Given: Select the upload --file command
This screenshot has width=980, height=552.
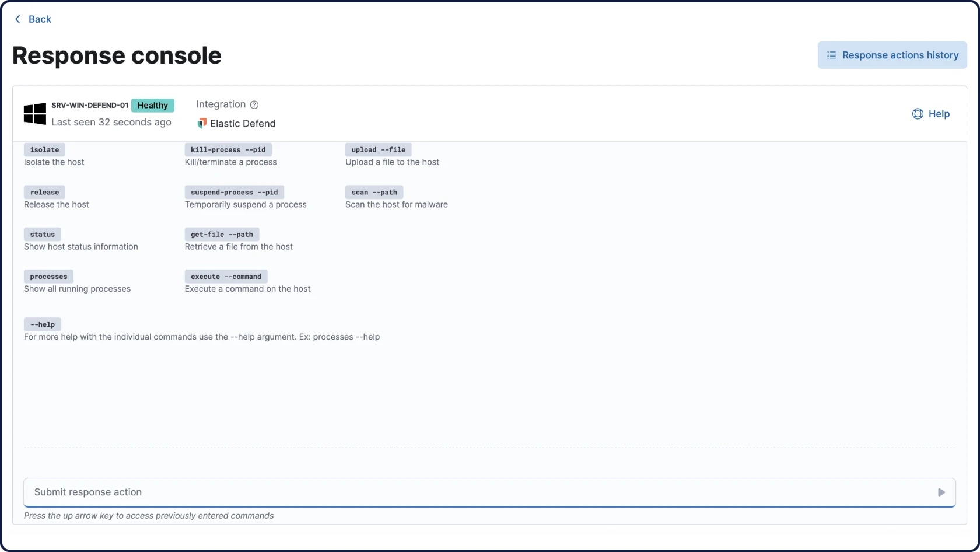Looking at the screenshot, I should point(379,150).
